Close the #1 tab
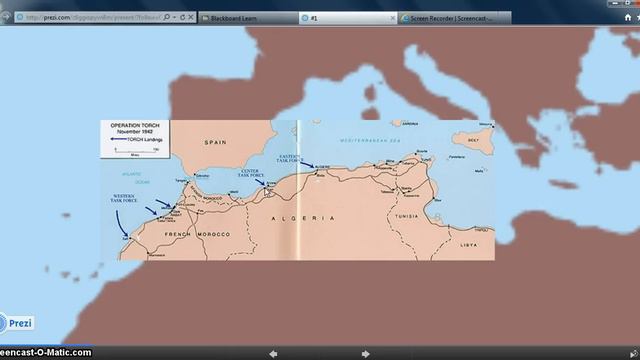Viewport: 640px width, 360px height. click(x=393, y=18)
